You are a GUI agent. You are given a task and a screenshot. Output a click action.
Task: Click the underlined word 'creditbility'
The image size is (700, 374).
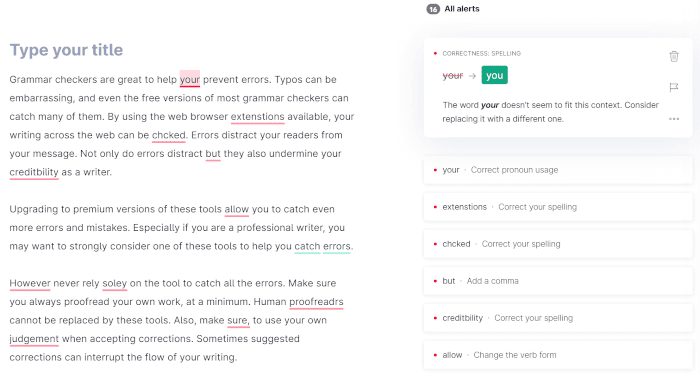[x=34, y=172]
